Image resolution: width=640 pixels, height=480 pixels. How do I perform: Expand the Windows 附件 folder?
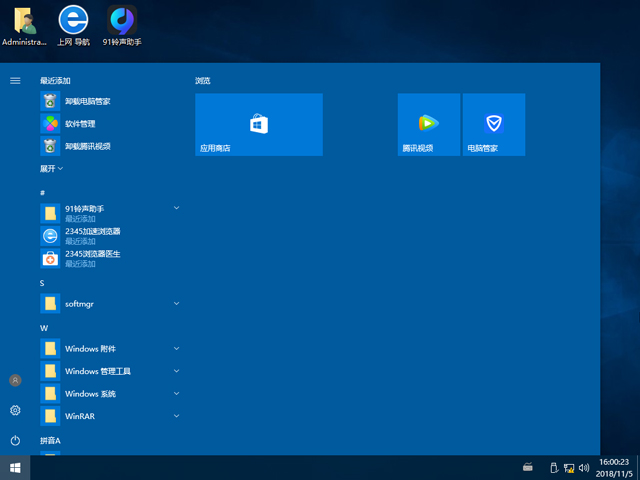[x=176, y=348]
